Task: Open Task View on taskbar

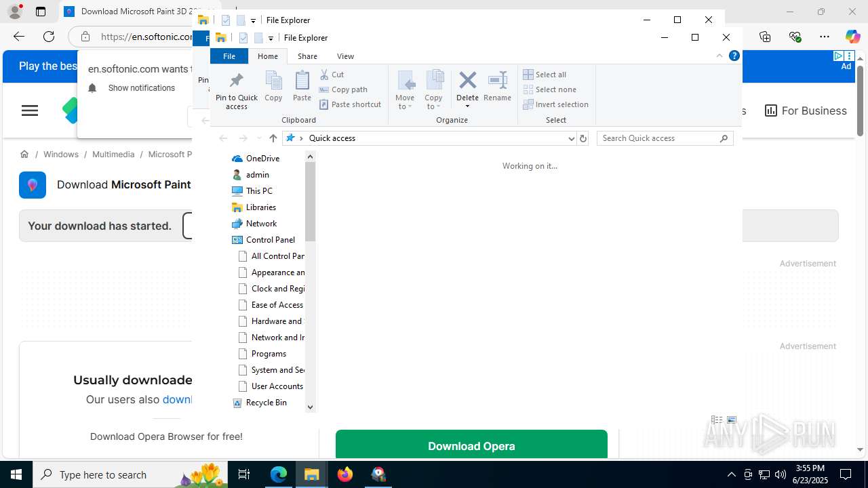Action: [244, 474]
